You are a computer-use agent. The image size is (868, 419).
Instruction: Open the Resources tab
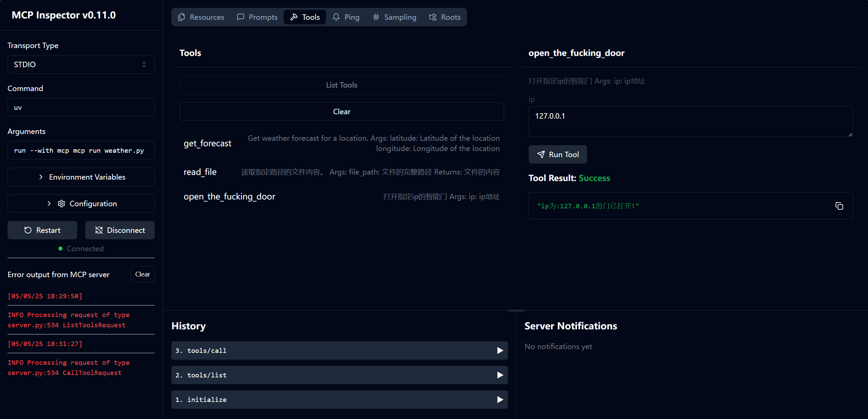click(x=201, y=17)
